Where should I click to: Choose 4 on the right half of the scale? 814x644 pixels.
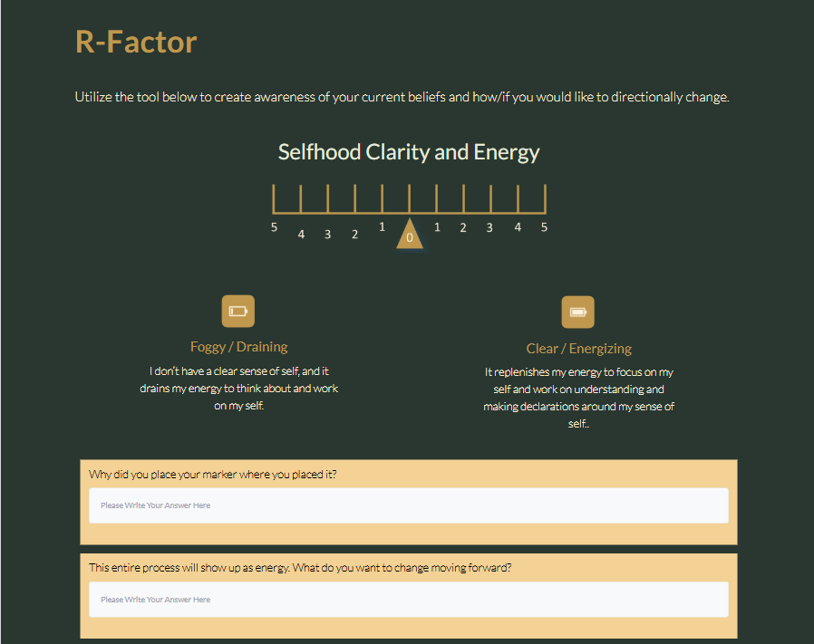click(518, 226)
